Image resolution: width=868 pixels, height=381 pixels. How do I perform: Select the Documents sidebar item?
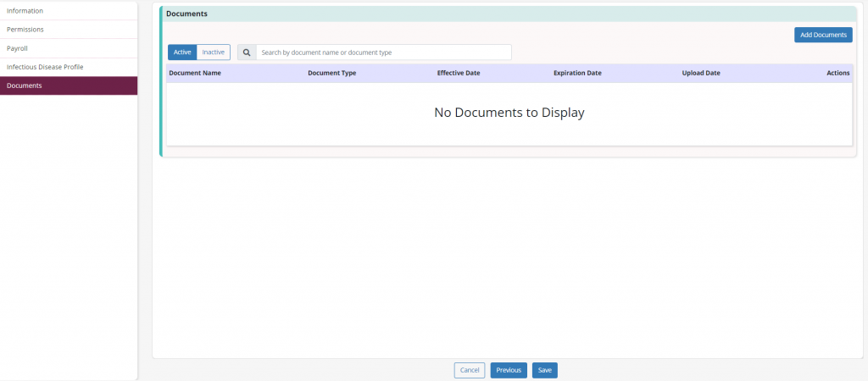tap(69, 86)
